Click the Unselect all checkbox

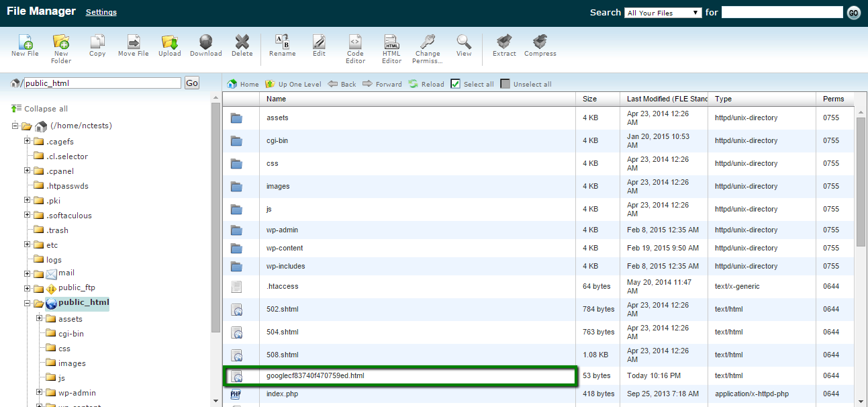tap(505, 84)
